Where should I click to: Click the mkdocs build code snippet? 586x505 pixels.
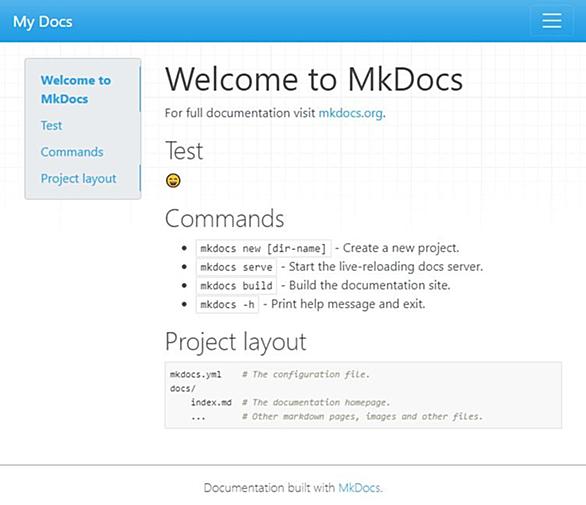(236, 286)
